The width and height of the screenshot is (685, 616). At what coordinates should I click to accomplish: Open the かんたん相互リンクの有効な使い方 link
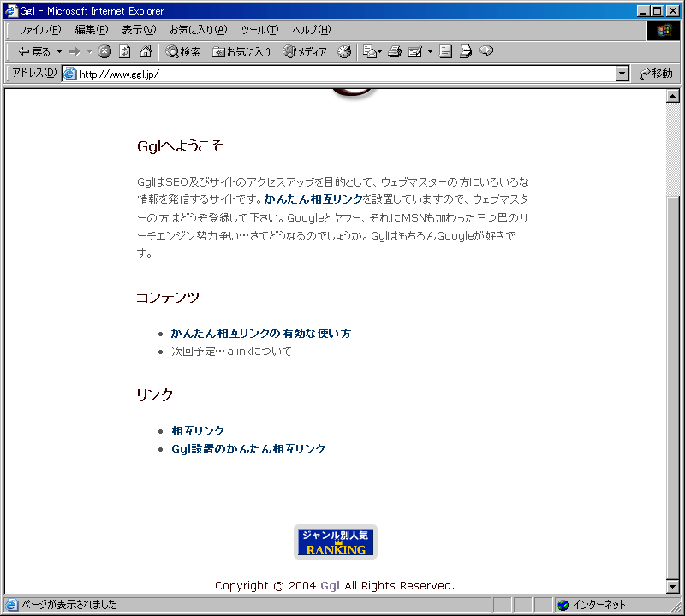(261, 334)
